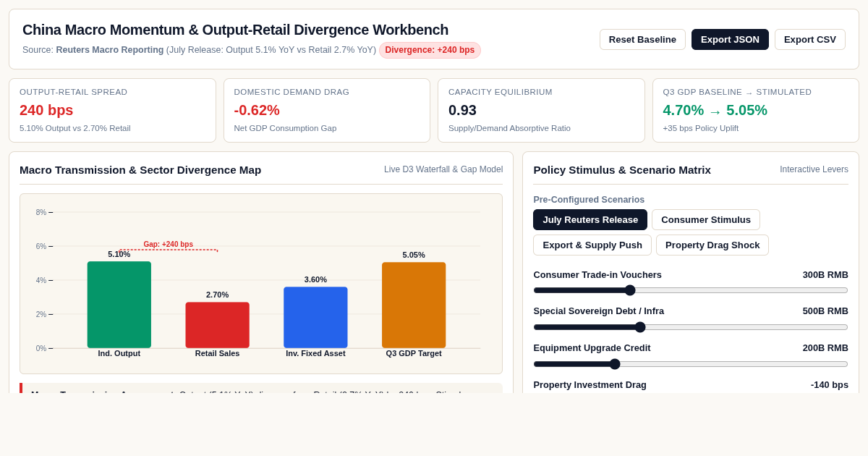Select the July Reuters Release scenario
Viewport: 868px width, 456px height.
tap(590, 219)
